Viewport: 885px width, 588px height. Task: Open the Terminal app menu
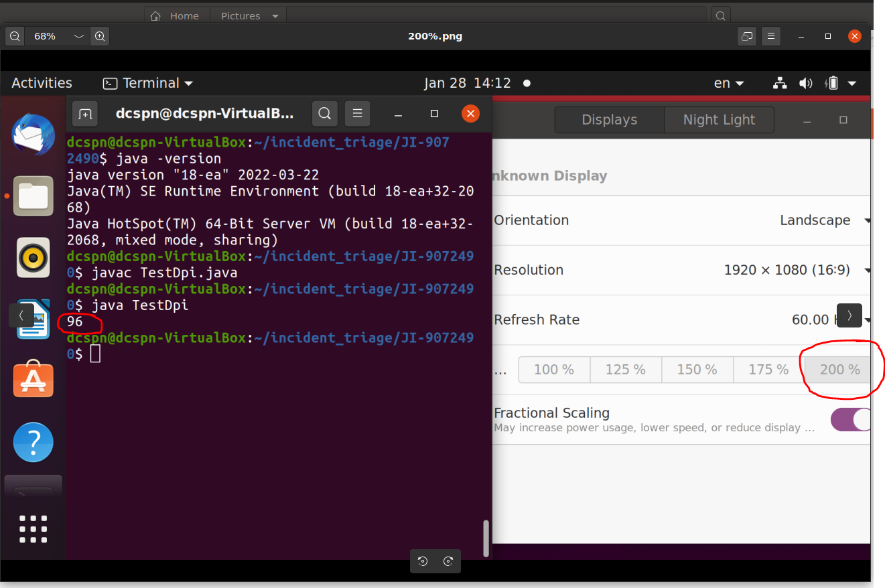click(148, 83)
